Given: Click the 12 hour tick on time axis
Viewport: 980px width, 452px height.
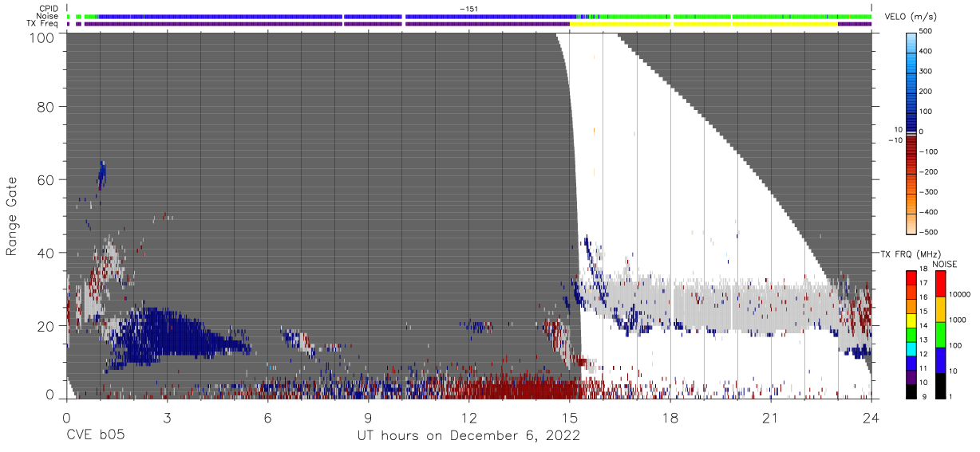Looking at the screenshot, I should pos(469,416).
